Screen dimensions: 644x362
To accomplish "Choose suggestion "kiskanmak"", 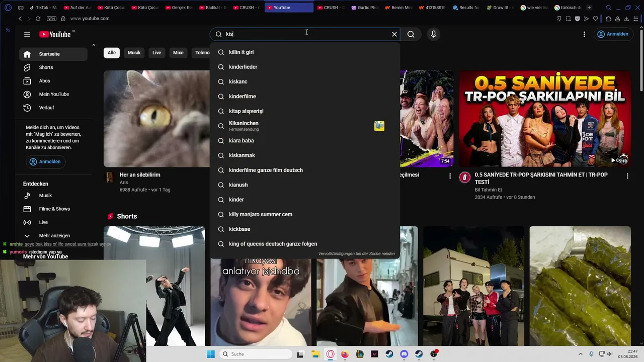I will (305, 155).
